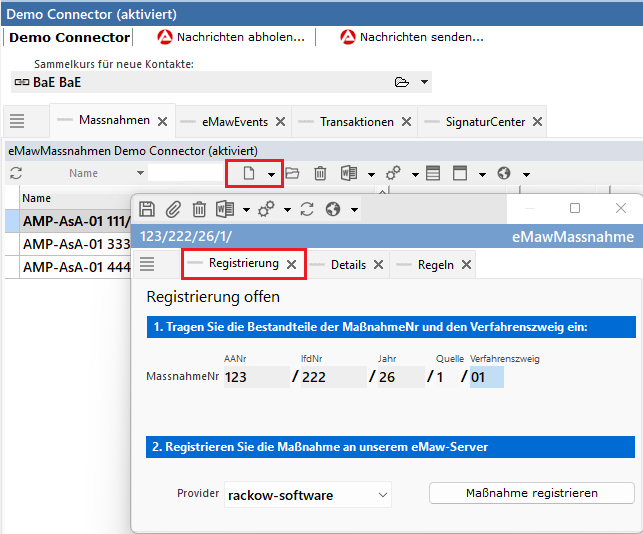The height and width of the screenshot is (534, 643).
Task: Open the Name filter dropdown arrow
Action: tap(140, 173)
